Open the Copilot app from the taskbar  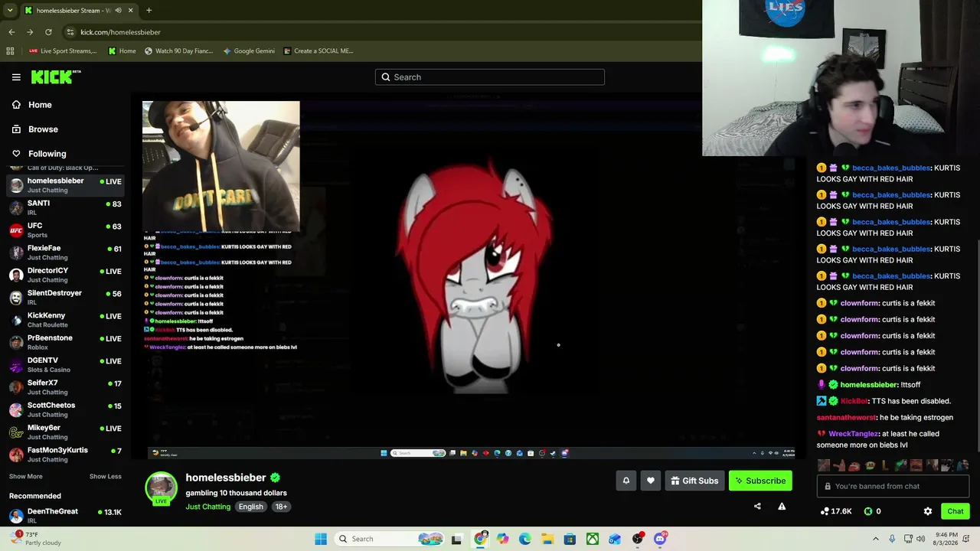(502, 539)
